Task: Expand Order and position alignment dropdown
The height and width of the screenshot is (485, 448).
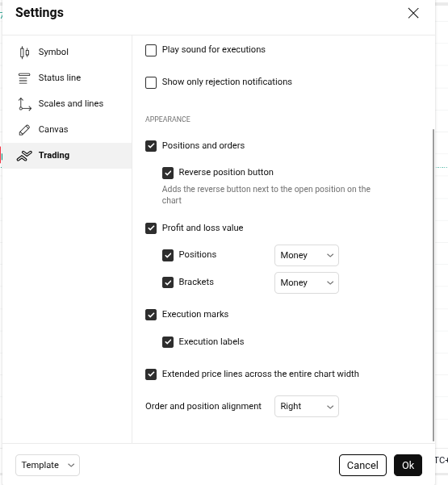Action: tap(306, 406)
